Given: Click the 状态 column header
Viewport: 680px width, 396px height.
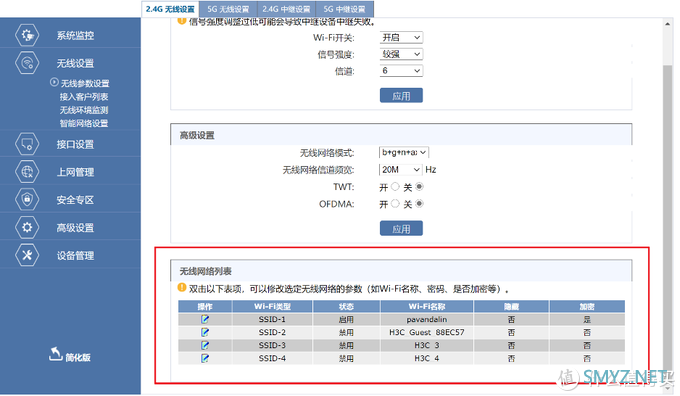Looking at the screenshot, I should click(x=347, y=306).
